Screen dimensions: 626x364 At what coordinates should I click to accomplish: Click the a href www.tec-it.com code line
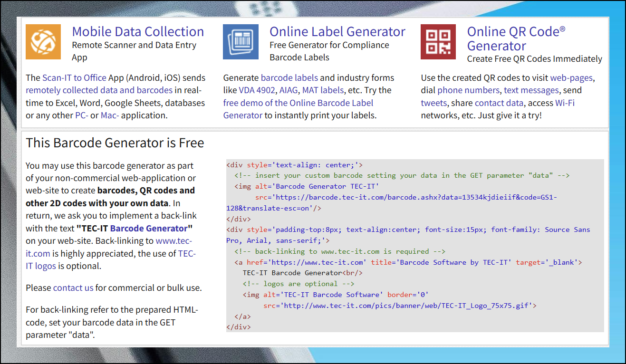(x=408, y=262)
